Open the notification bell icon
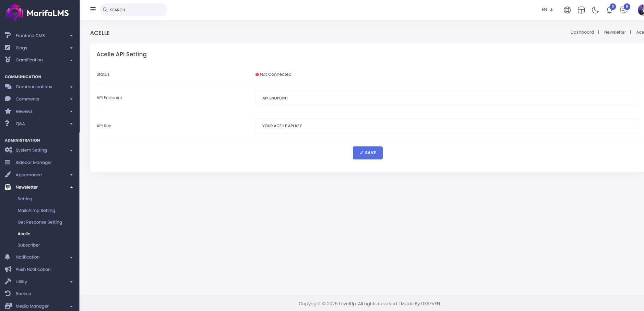 click(x=609, y=10)
